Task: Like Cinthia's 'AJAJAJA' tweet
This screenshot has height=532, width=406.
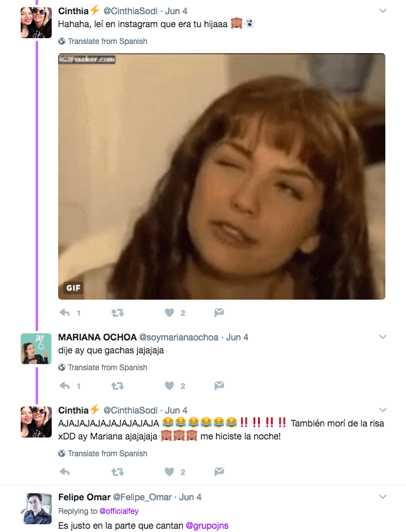Action: [169, 472]
